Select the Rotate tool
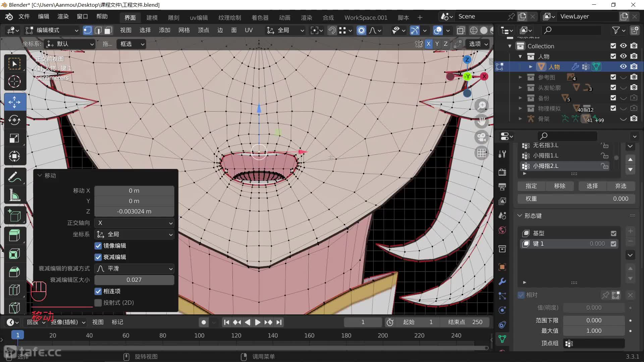644x362 pixels. point(14,120)
